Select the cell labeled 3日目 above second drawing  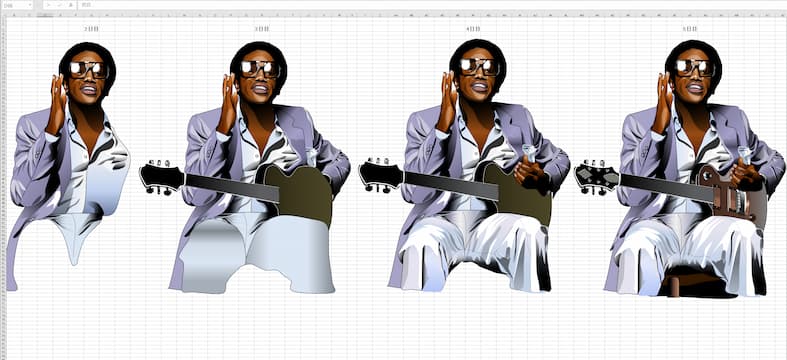(261, 29)
